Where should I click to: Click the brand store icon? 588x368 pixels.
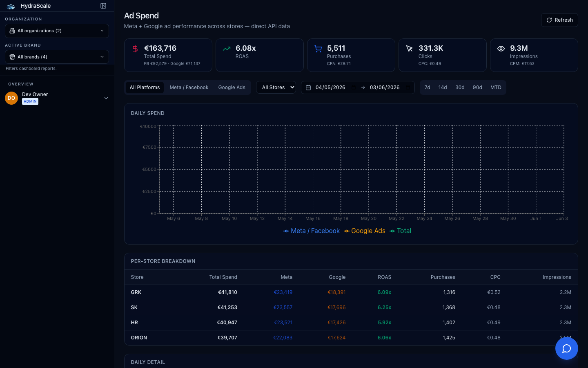[12, 57]
